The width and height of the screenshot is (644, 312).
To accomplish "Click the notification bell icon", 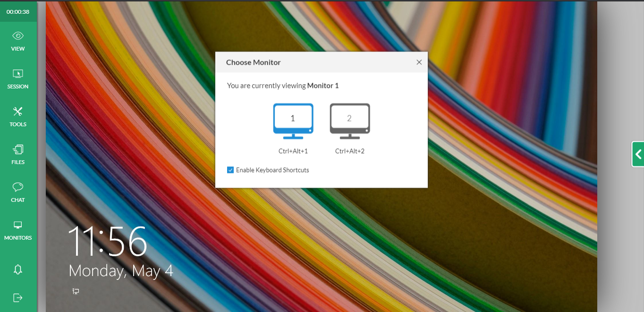I will pyautogui.click(x=18, y=269).
